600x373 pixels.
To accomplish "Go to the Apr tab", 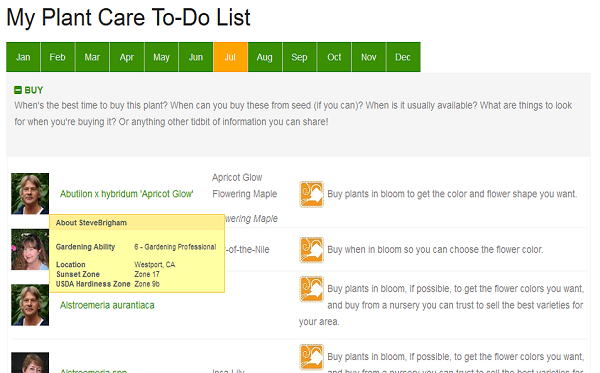I will point(127,57).
